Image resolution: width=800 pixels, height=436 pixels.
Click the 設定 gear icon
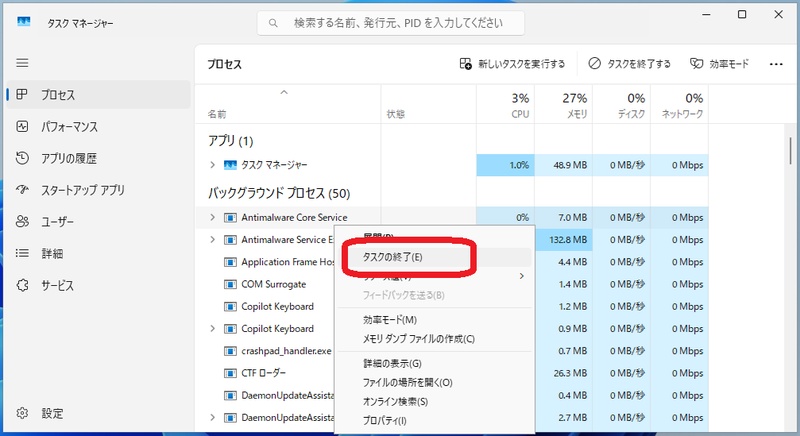tap(22, 413)
